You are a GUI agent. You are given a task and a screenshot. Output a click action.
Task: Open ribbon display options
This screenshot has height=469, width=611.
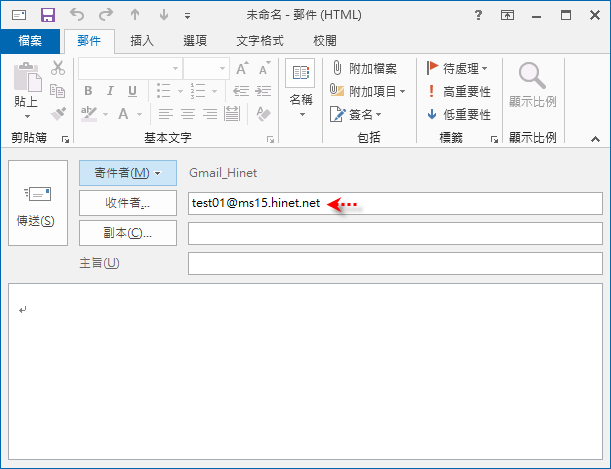click(507, 15)
